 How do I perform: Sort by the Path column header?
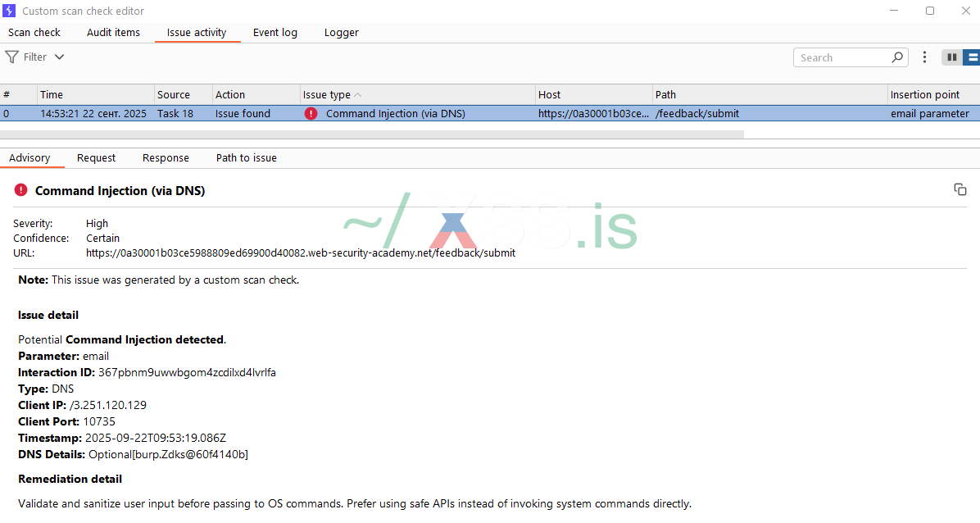770,94
